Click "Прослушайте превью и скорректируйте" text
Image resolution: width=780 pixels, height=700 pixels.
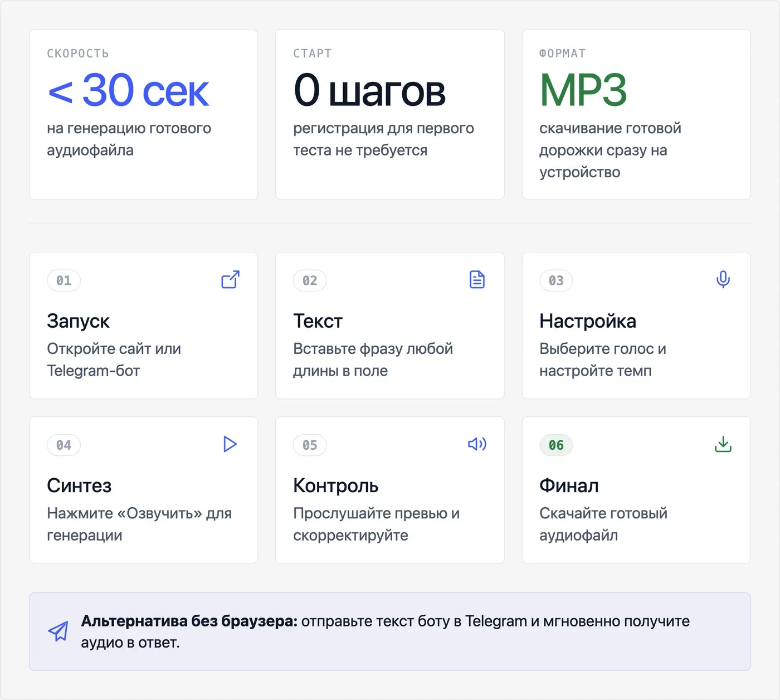[x=377, y=524]
